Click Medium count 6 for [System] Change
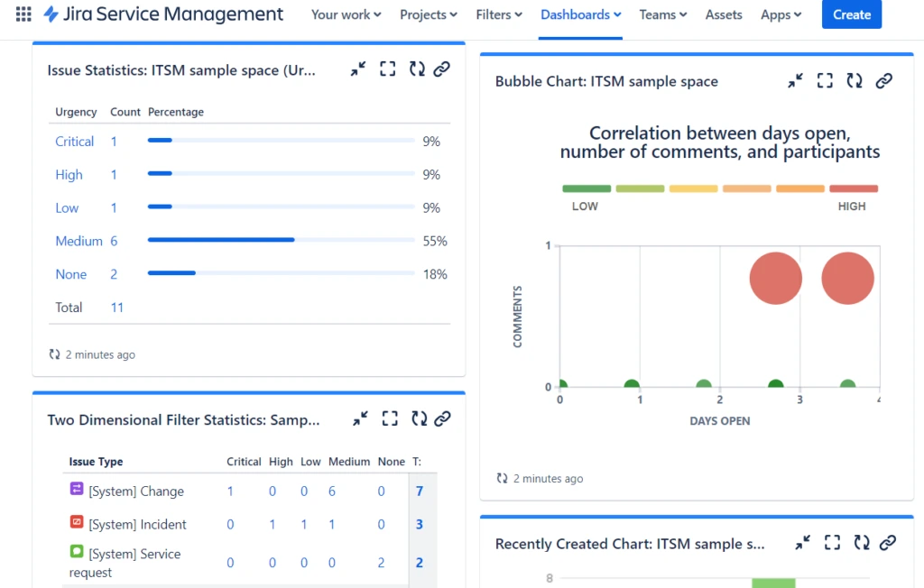The height and width of the screenshot is (588, 924). [x=332, y=491]
